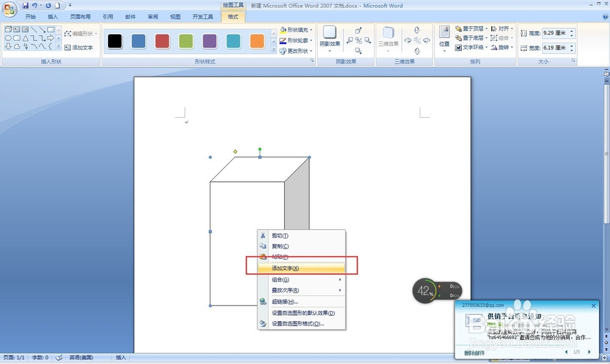Select the straight line shape

[x=34, y=29]
